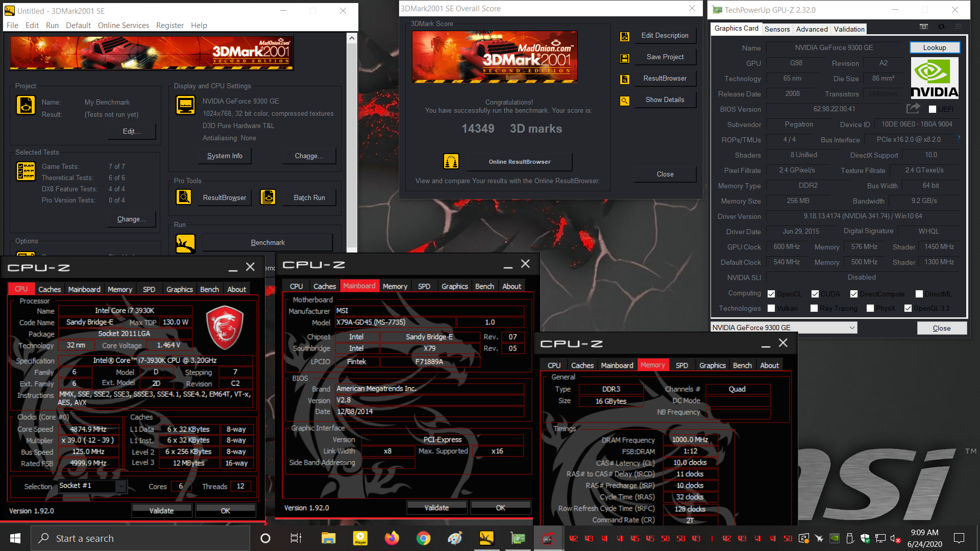This screenshot has width=980, height=551.
Task: Toggle the Vulkan checkbox
Action: tap(771, 308)
